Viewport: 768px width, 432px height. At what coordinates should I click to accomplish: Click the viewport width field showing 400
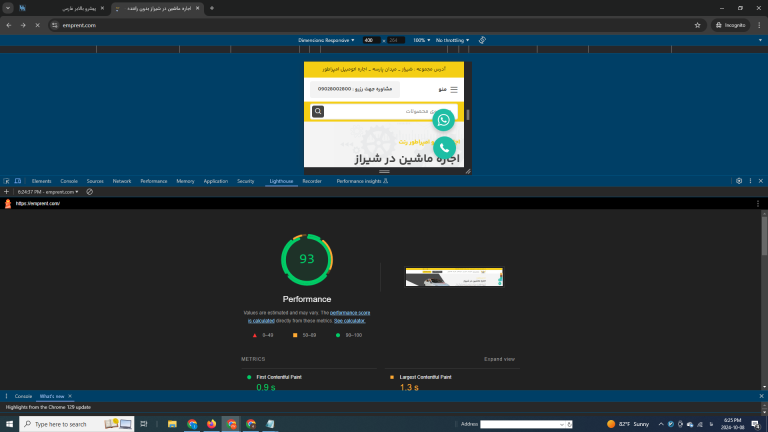click(x=372, y=40)
